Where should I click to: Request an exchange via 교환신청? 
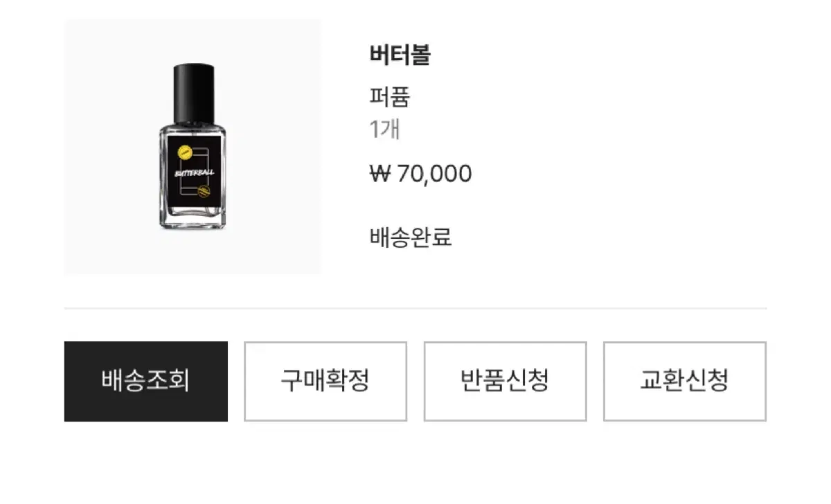685,381
